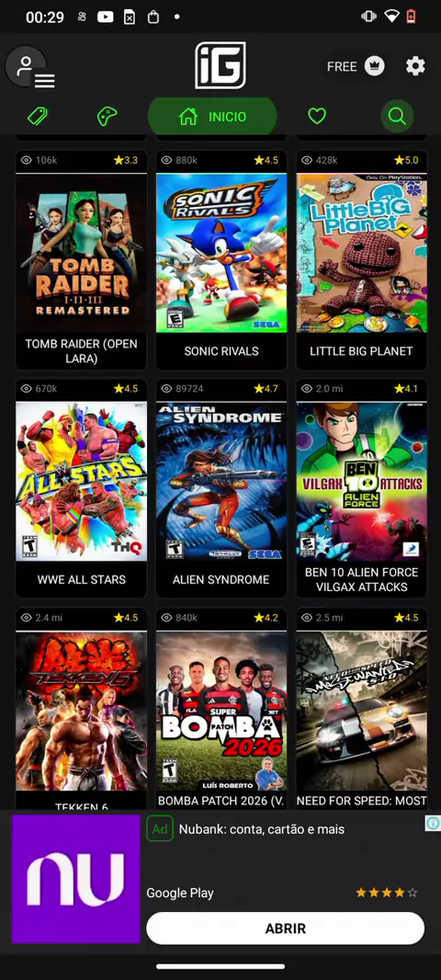The width and height of the screenshot is (441, 980).
Task: Open the profile menu icon
Action: 28,67
